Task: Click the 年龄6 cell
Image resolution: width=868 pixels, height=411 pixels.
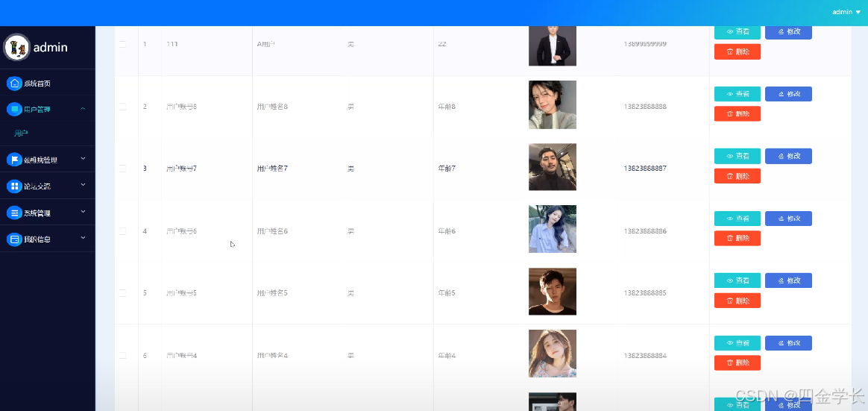Action: tap(447, 231)
